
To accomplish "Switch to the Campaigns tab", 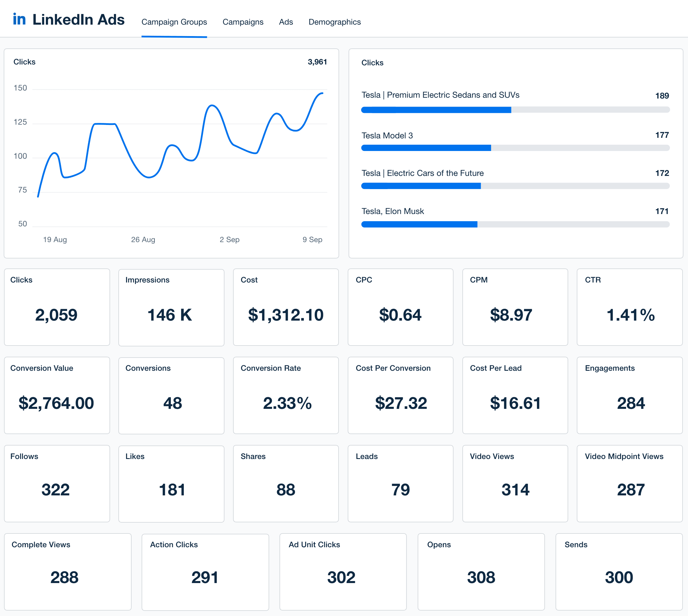I will pyautogui.click(x=243, y=22).
